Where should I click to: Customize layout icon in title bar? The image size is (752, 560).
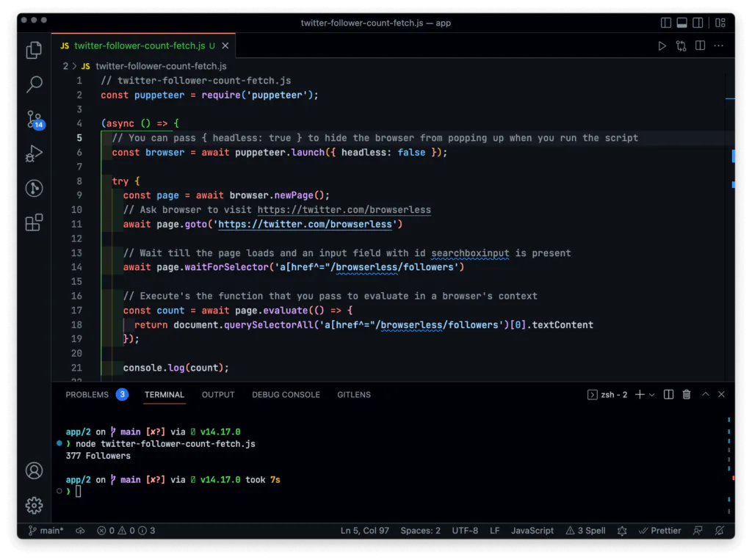coord(720,23)
